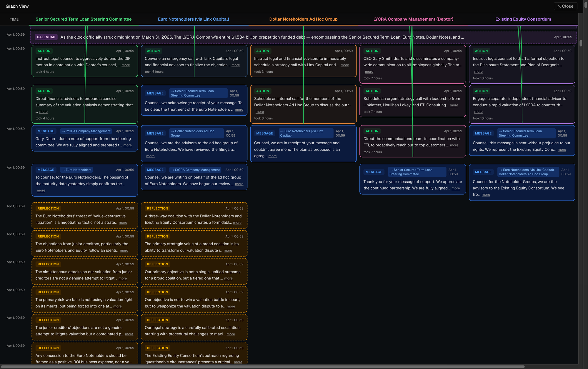Click 'Dollar Noteholders Ad Hoc Group' recipient tag

196,133
